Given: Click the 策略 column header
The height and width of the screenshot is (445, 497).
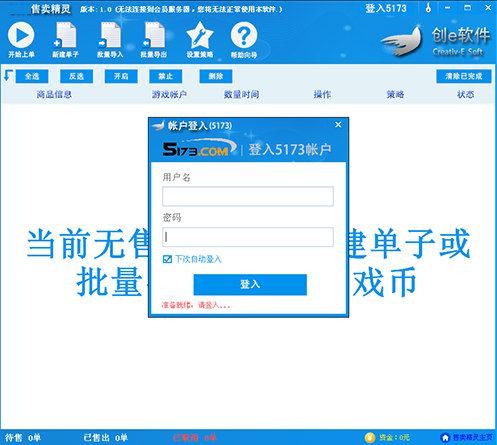Looking at the screenshot, I should click(395, 95).
